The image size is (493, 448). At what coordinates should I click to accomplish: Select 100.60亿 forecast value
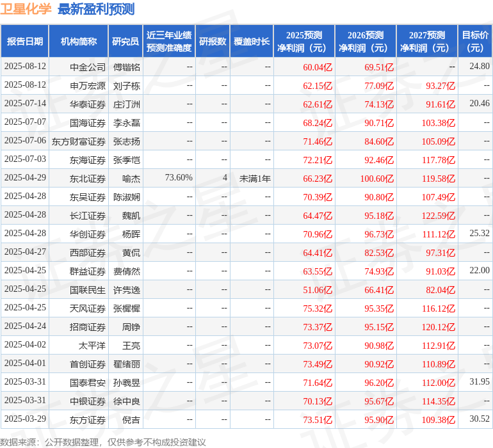pos(377,179)
